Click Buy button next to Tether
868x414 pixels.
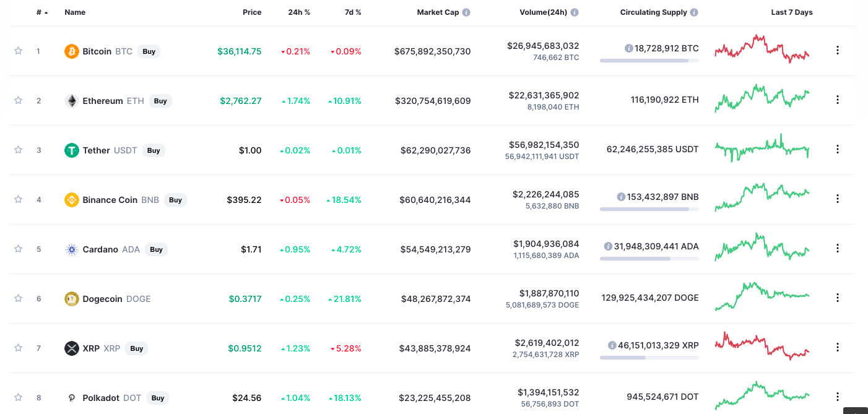click(154, 150)
